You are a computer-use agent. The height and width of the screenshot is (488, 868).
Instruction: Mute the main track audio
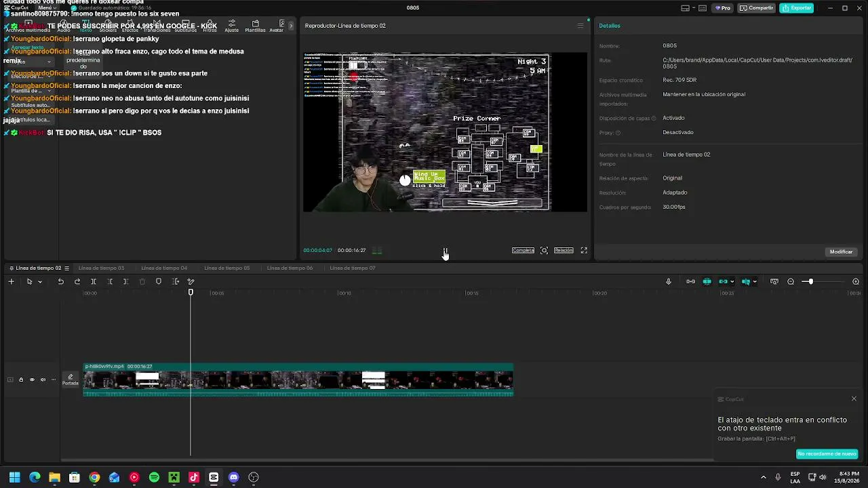43,380
